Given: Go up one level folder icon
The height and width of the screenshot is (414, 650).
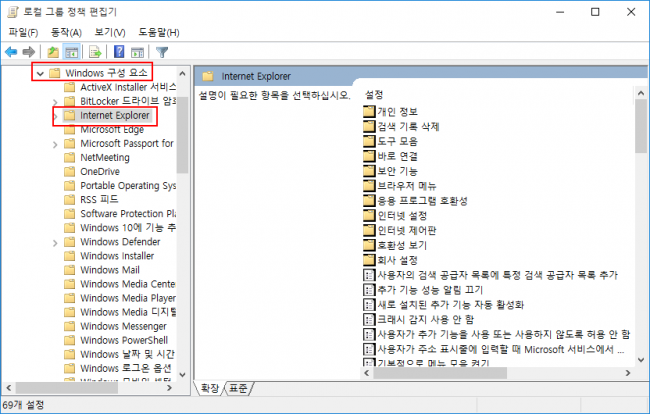Looking at the screenshot, I should [53, 52].
